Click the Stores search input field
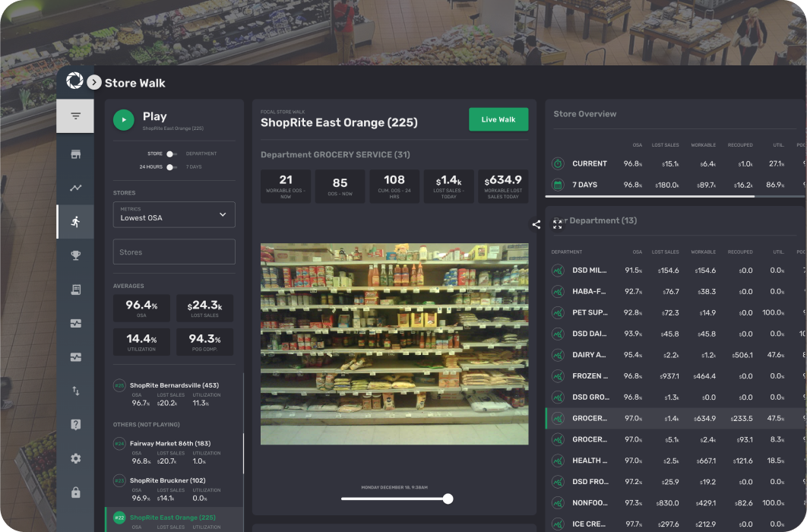 [x=174, y=252]
